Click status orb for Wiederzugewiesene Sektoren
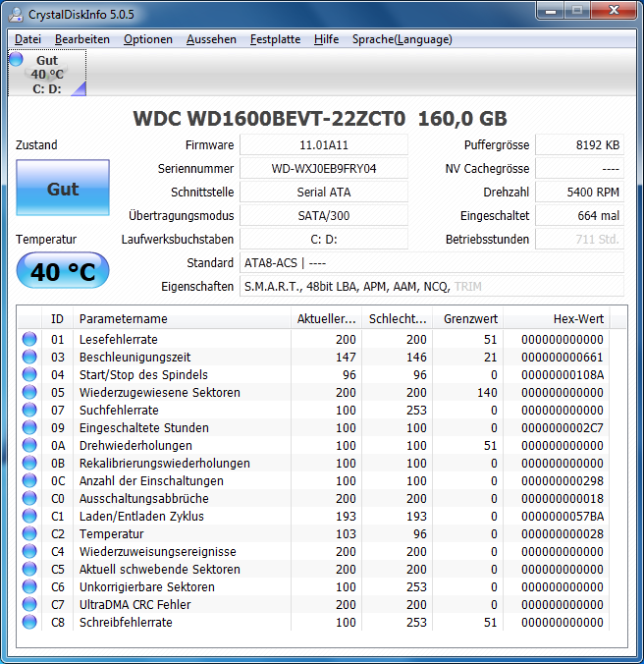This screenshot has width=644, height=664. [x=29, y=392]
